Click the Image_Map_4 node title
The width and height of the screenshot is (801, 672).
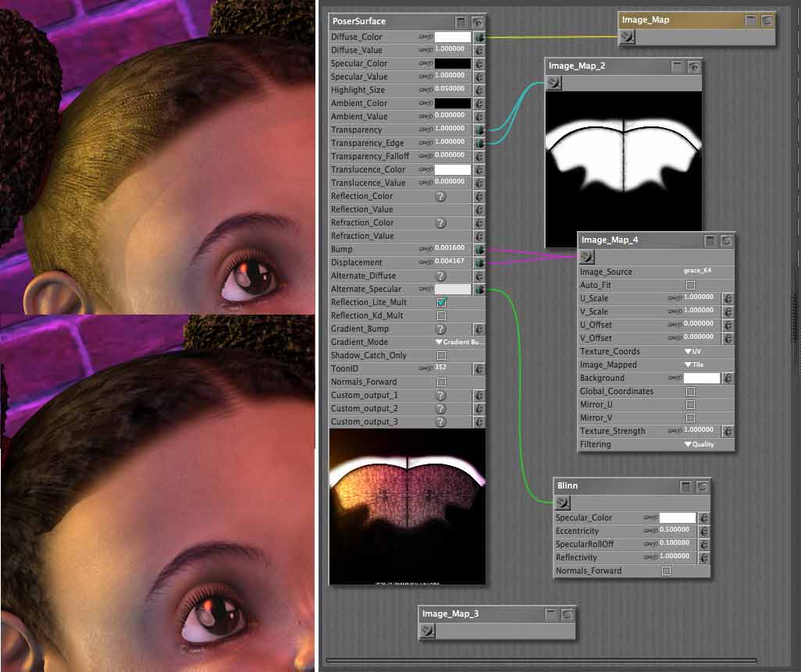tap(610, 240)
